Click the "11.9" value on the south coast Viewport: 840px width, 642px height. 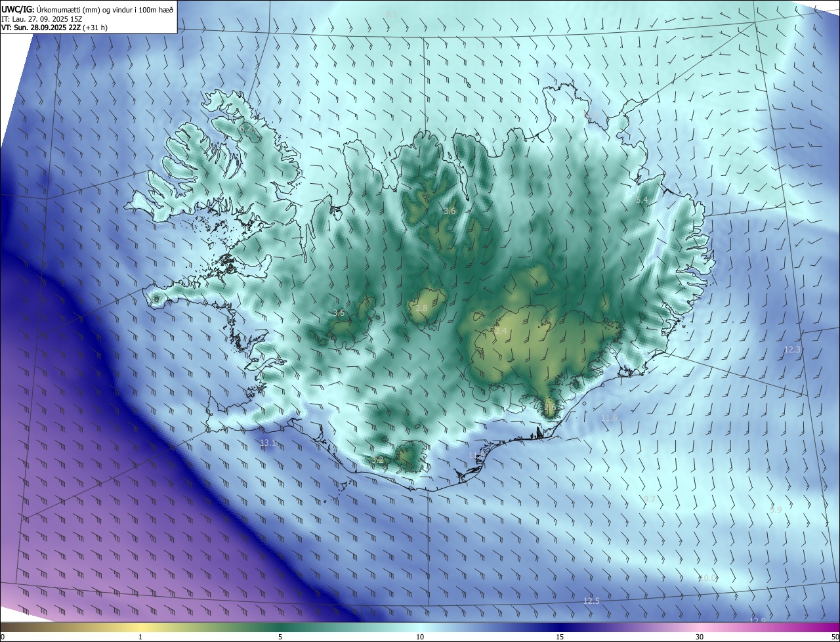pos(477,455)
